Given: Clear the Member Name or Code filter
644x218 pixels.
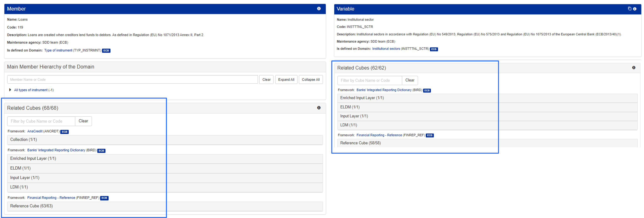Looking at the screenshot, I should coord(266,80).
